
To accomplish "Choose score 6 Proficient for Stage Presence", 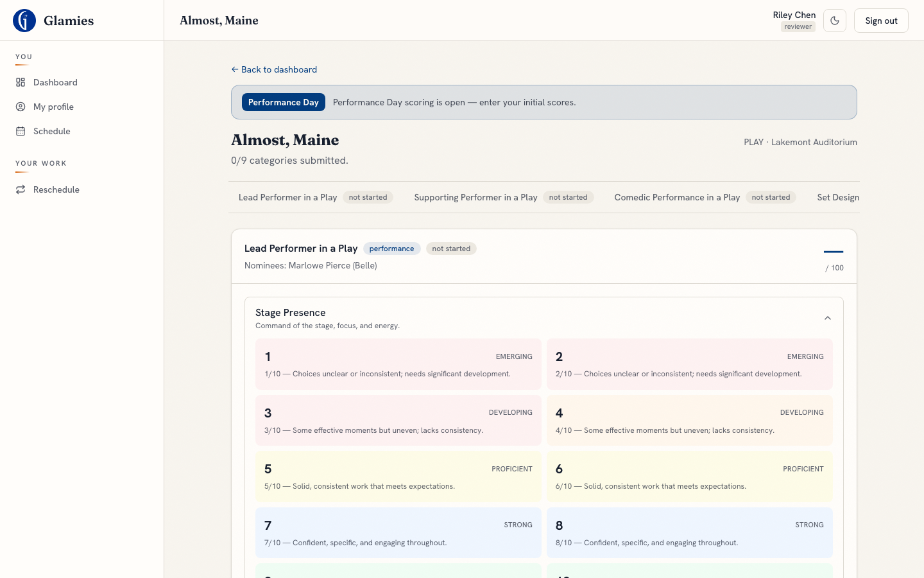I will (x=690, y=477).
